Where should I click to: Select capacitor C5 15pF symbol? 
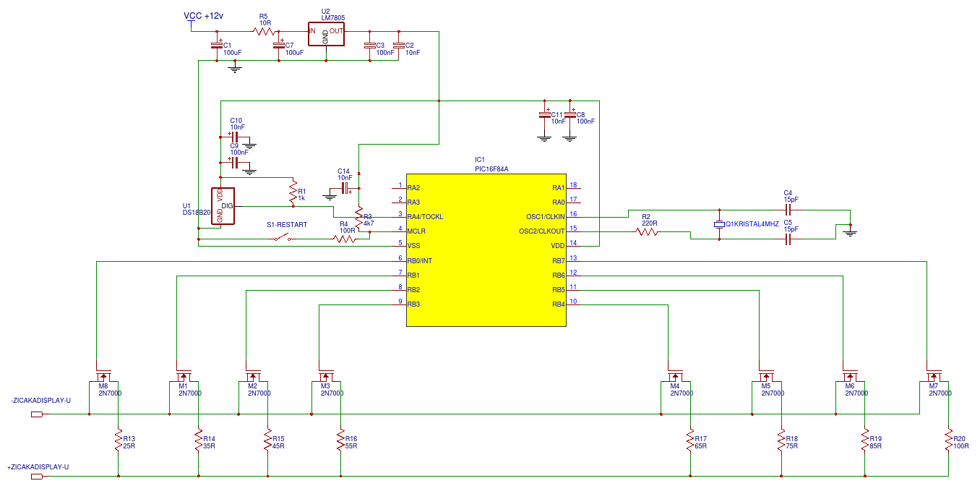click(788, 239)
